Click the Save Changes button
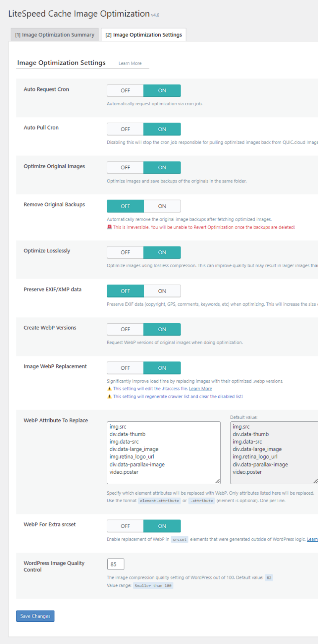Viewport: 318px width, 644px height. click(35, 616)
